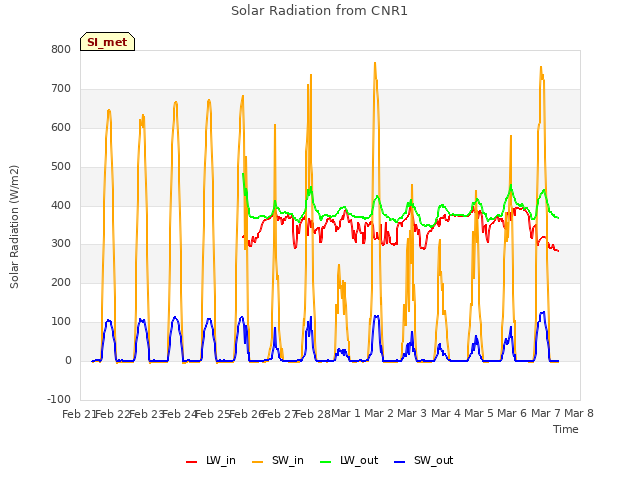The height and width of the screenshot is (480, 640).
Task: Click the -100 y-axis tick label
Action: pyautogui.click(x=59, y=399)
